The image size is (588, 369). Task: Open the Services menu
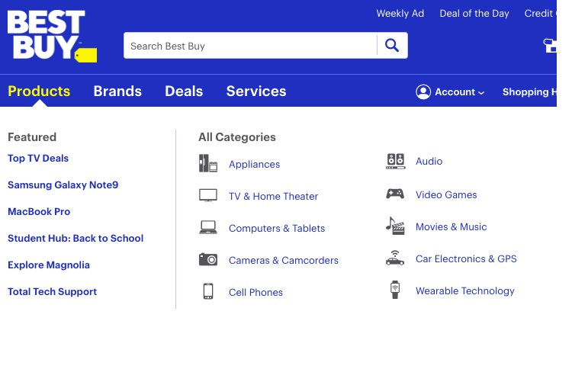pyautogui.click(x=256, y=91)
